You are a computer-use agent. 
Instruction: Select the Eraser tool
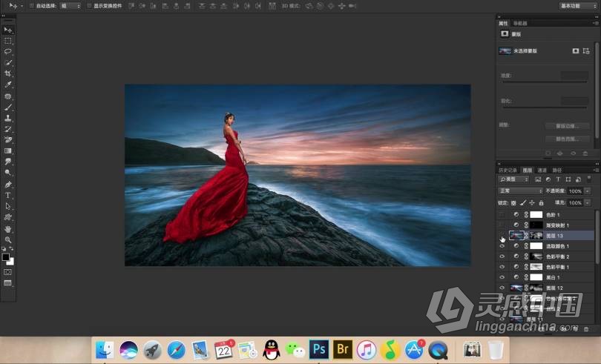point(7,140)
